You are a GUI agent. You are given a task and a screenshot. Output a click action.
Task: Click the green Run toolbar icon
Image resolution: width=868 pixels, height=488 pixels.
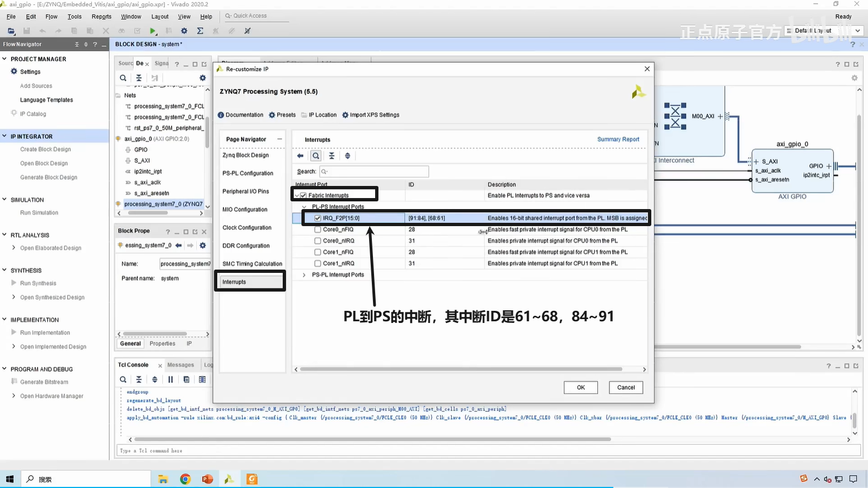coord(153,31)
